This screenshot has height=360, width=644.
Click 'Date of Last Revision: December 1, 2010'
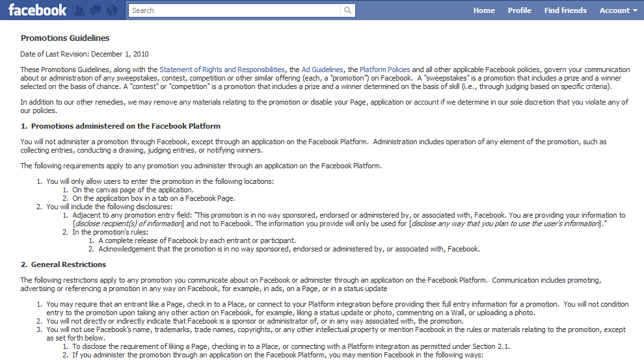(x=85, y=54)
